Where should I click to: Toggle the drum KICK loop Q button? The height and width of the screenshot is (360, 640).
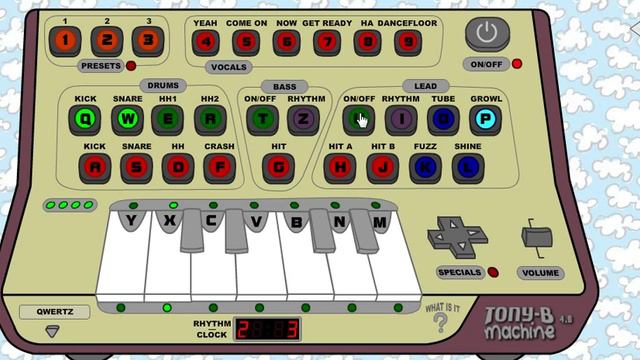coord(84,120)
